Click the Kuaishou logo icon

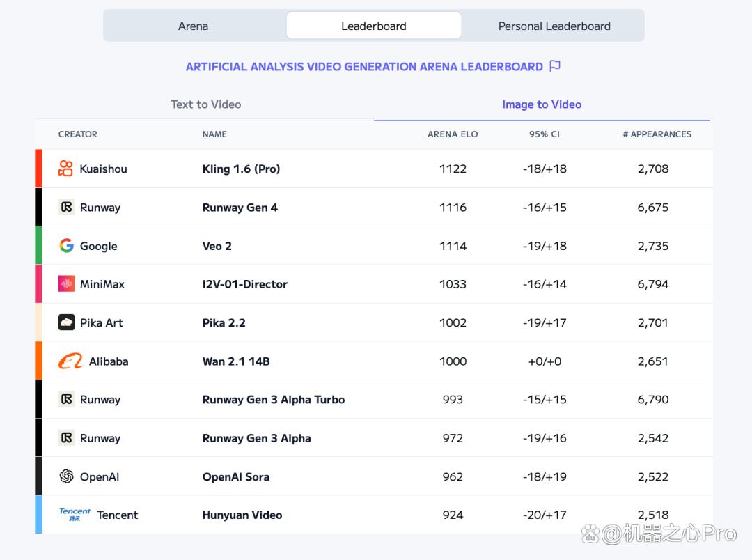coord(65,169)
